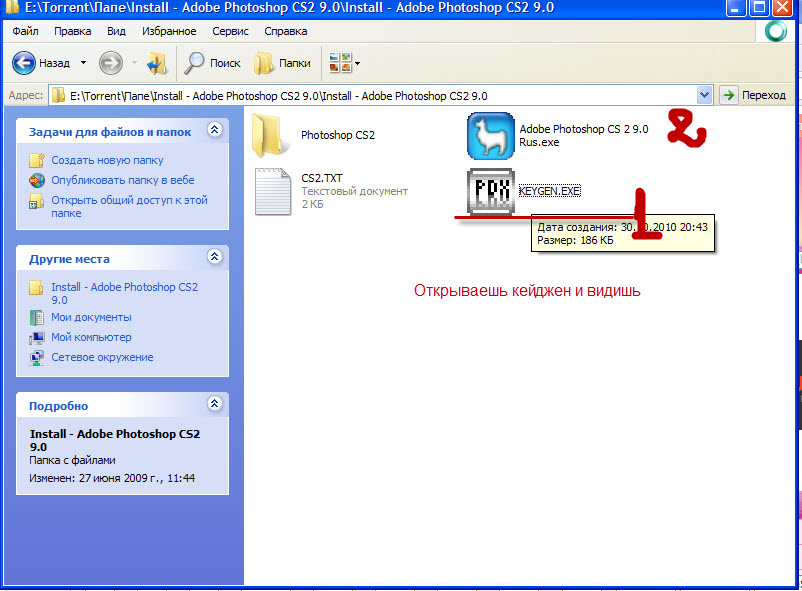Minimize the Explorer window

[736, 8]
